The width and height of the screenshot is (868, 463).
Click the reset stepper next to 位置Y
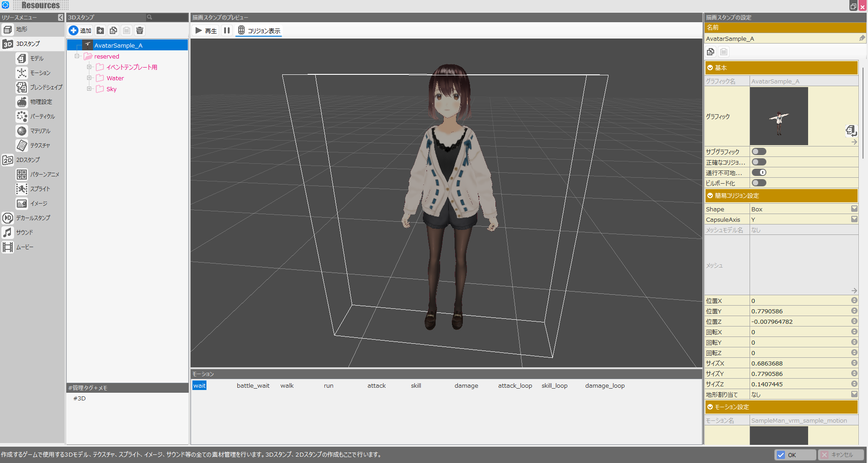[x=854, y=311]
